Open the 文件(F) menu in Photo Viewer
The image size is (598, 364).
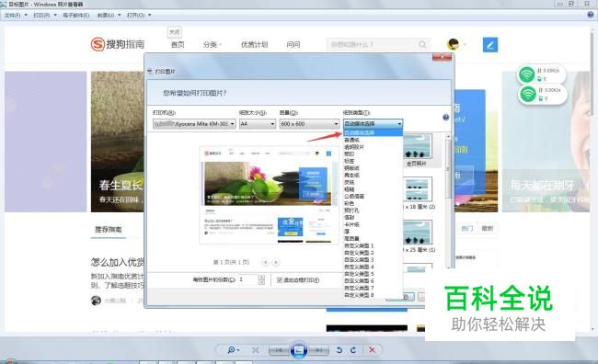(x=16, y=16)
